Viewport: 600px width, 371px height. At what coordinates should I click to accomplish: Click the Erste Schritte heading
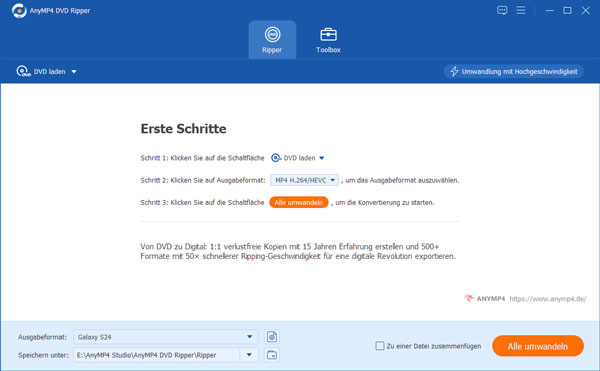183,129
